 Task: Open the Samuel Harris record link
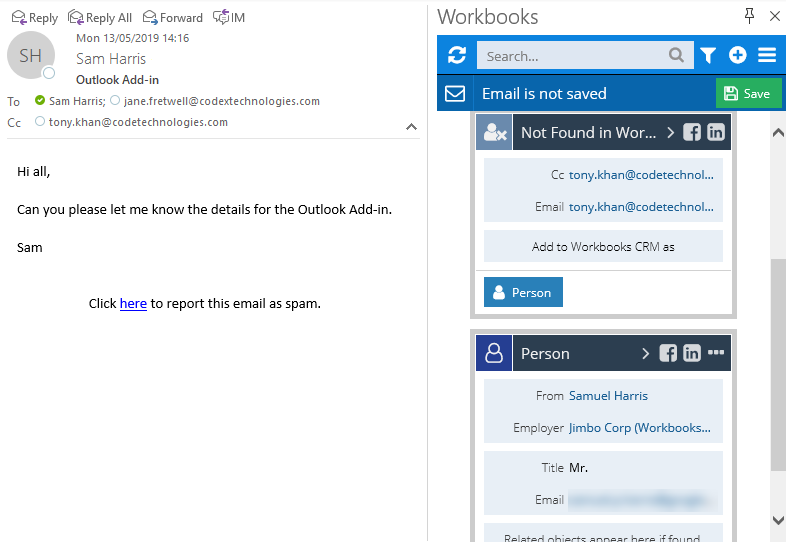coord(608,396)
